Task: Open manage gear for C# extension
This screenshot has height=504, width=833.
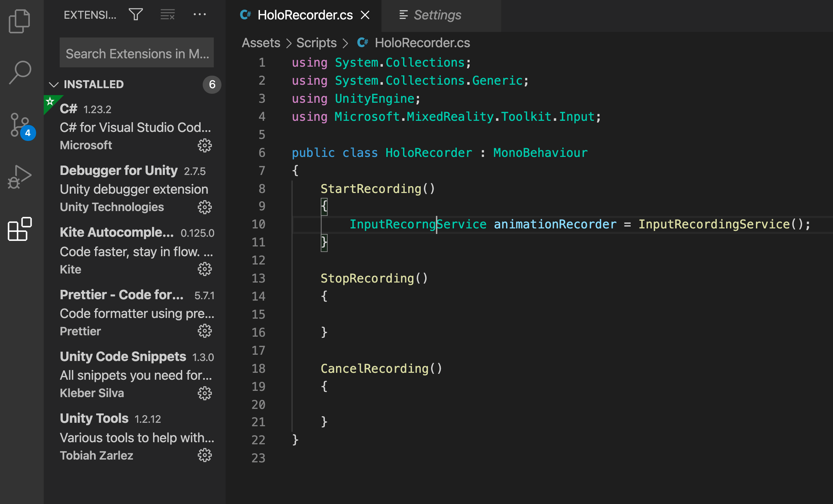Action: click(204, 145)
